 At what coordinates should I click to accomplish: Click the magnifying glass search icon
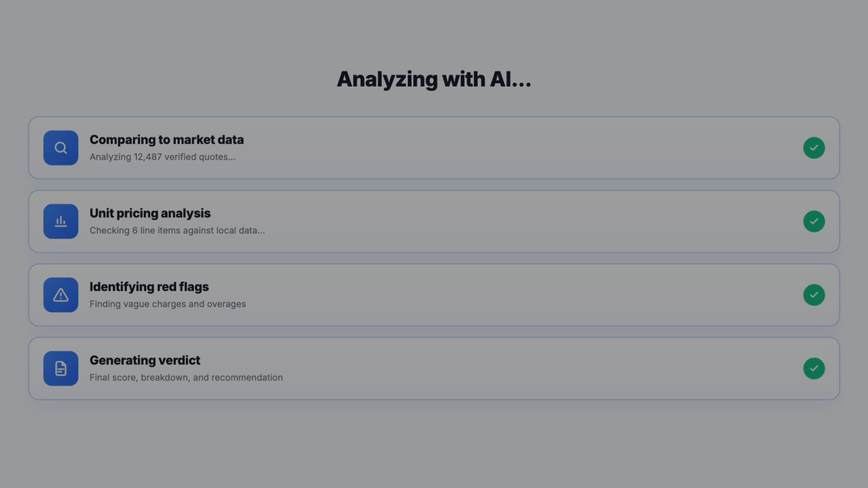(x=61, y=148)
